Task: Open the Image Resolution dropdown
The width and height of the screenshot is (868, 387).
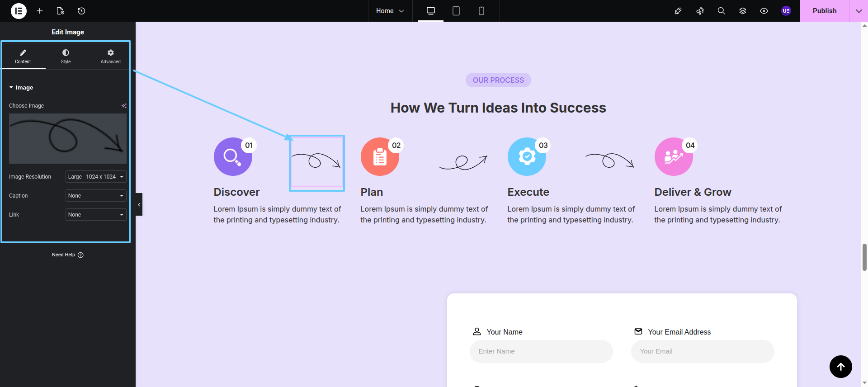Action: coord(96,177)
